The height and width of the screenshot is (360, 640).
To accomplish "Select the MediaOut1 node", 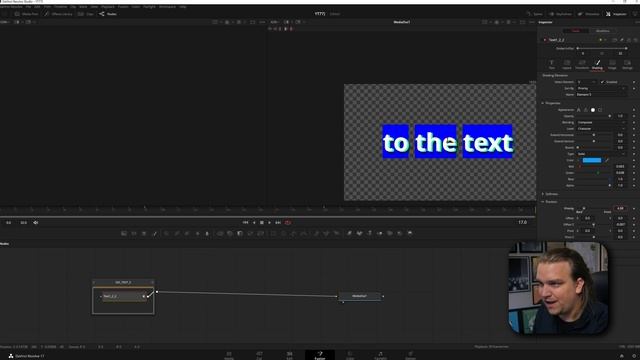I will 360,296.
